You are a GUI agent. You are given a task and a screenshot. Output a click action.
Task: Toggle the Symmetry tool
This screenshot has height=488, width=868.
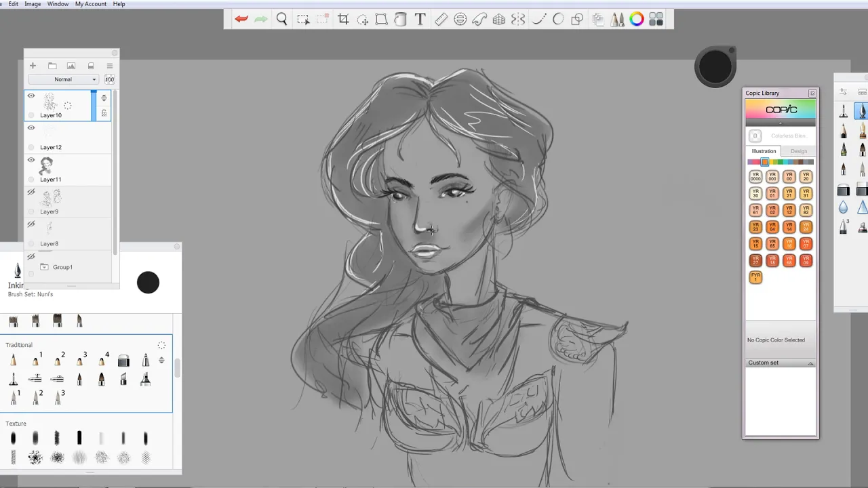coord(518,20)
